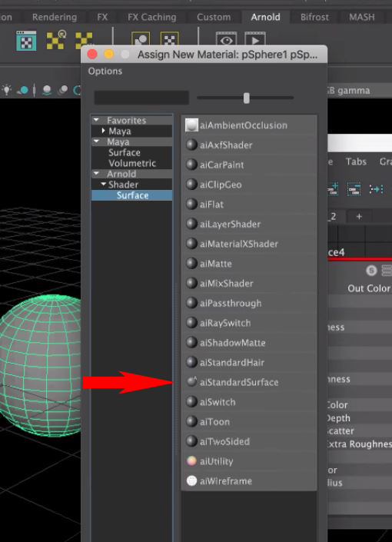The image size is (392, 542).
Task: Choose the aiMatte shader
Action: [x=249, y=264]
